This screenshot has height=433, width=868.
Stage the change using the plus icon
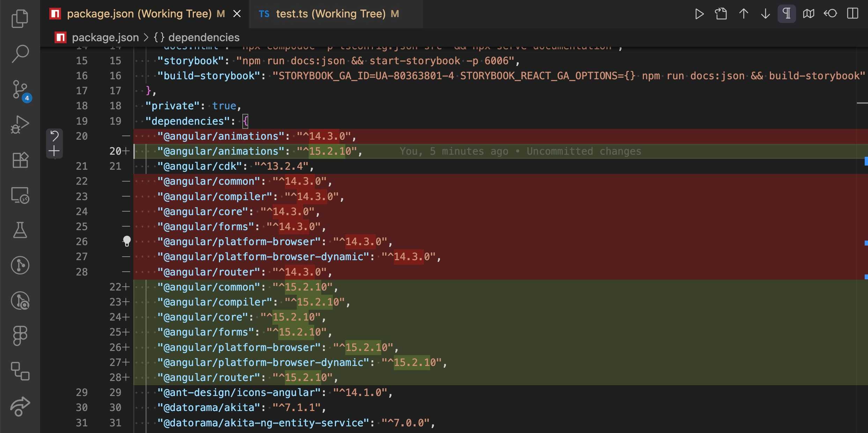coord(54,151)
